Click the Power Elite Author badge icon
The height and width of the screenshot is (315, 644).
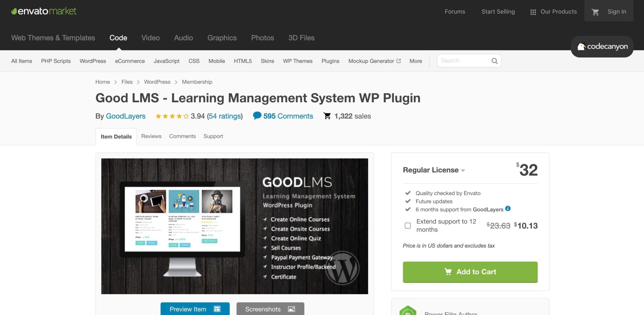tap(408, 311)
